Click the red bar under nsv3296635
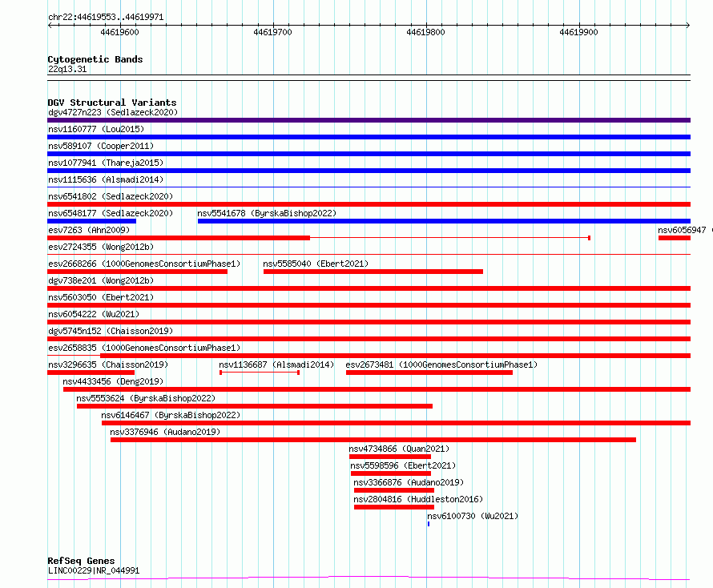The height and width of the screenshot is (588, 713). [91, 373]
